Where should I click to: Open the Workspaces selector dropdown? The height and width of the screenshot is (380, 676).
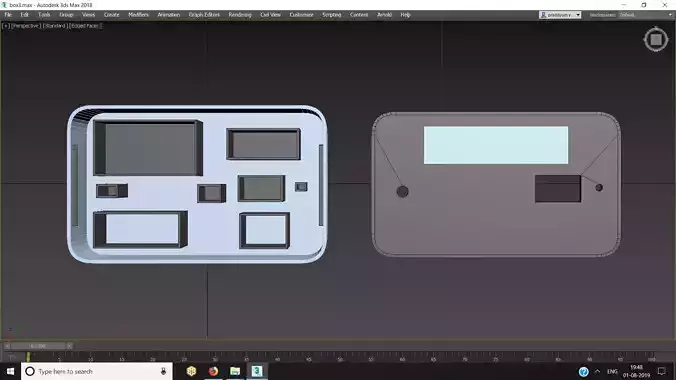(645, 15)
